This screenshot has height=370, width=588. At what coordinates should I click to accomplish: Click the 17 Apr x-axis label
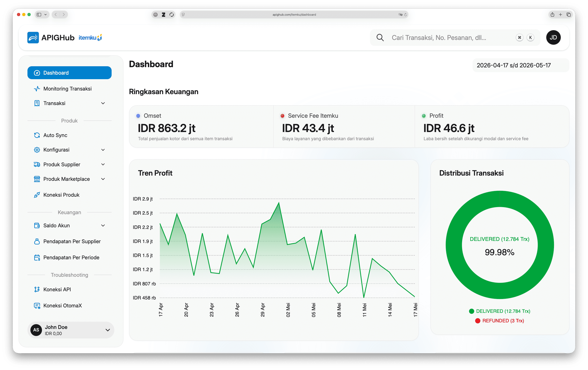point(160,310)
